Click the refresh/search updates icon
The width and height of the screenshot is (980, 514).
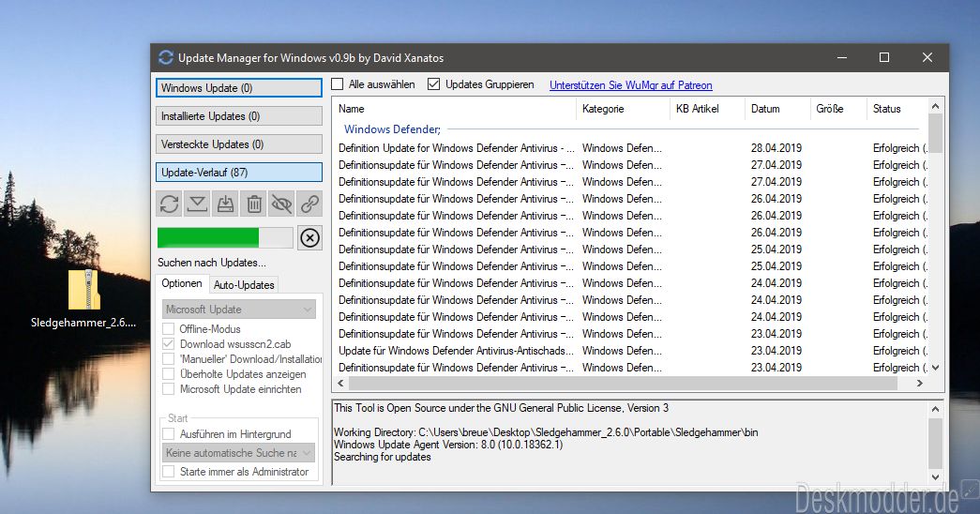[x=170, y=204]
